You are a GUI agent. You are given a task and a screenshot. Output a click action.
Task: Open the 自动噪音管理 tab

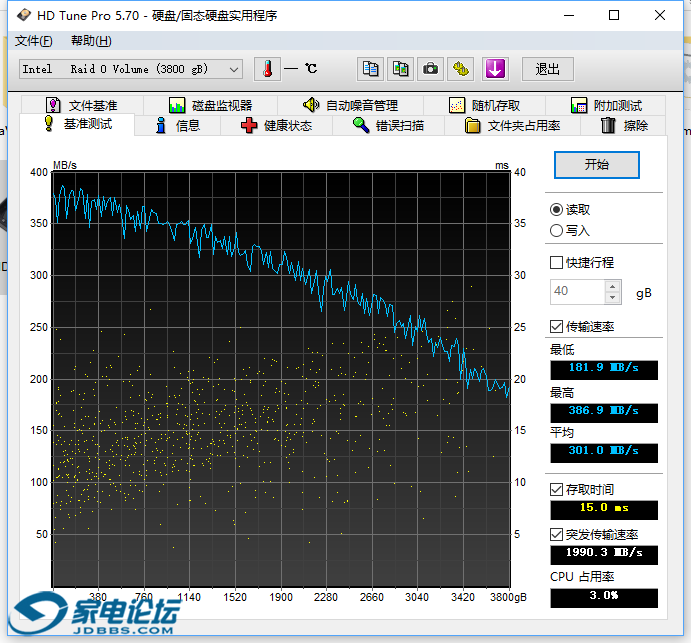[350, 105]
